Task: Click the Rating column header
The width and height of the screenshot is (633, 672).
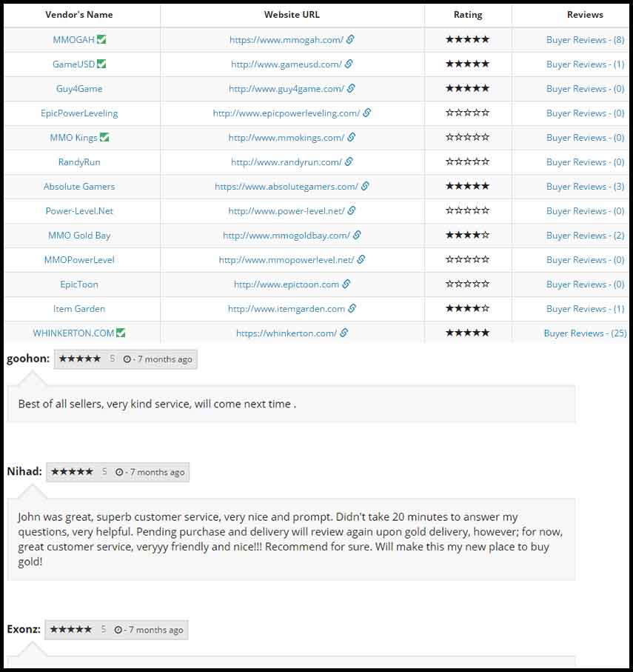Action: [468, 15]
